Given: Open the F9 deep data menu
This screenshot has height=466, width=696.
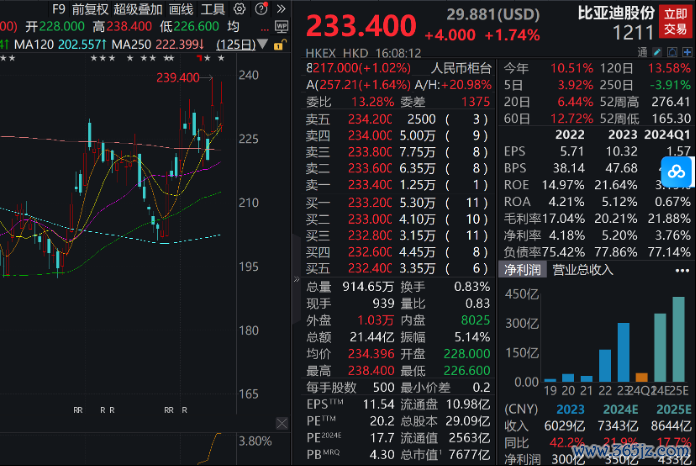Looking at the screenshot, I should pos(59,9).
